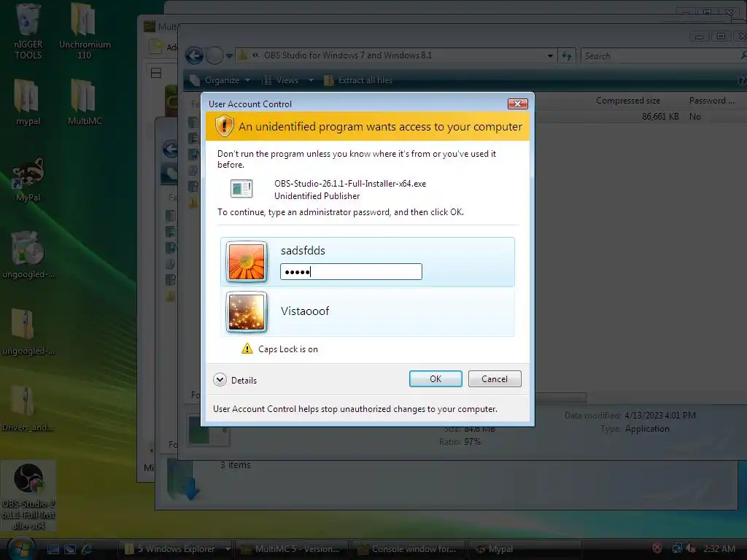Image resolution: width=747 pixels, height=560 pixels.
Task: Open the Windows Start menu
Action: point(21,548)
